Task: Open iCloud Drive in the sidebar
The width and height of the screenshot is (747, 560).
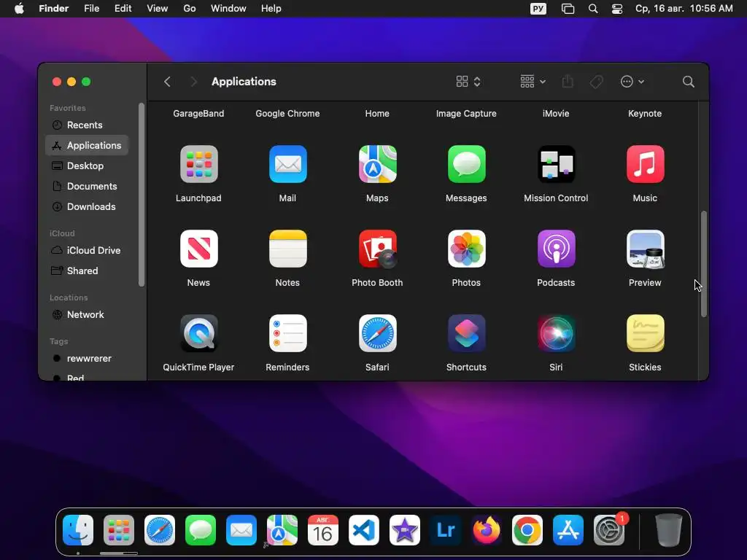Action: [88, 250]
